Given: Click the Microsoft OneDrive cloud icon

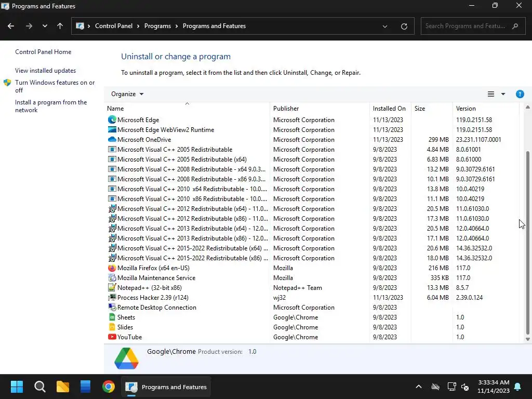Looking at the screenshot, I should point(112,139).
